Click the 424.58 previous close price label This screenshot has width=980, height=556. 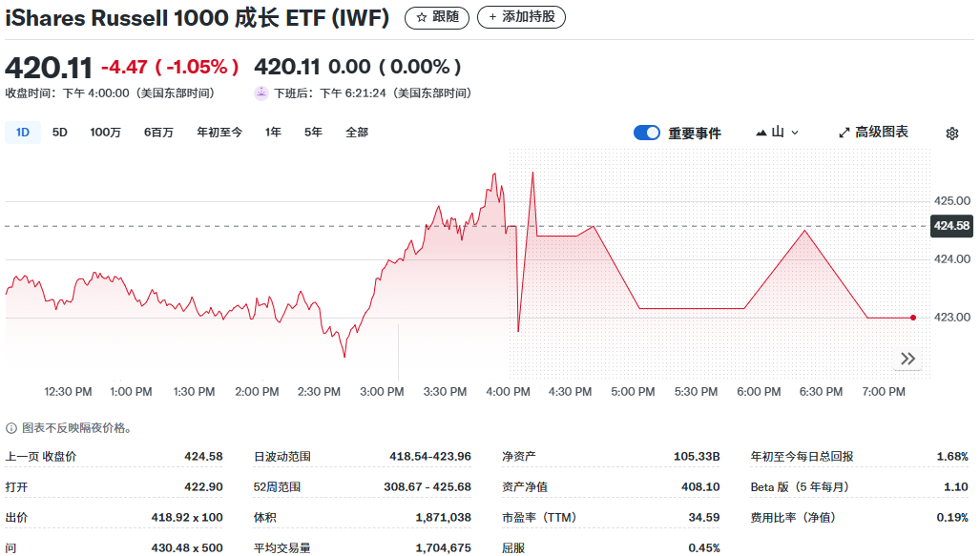(951, 225)
